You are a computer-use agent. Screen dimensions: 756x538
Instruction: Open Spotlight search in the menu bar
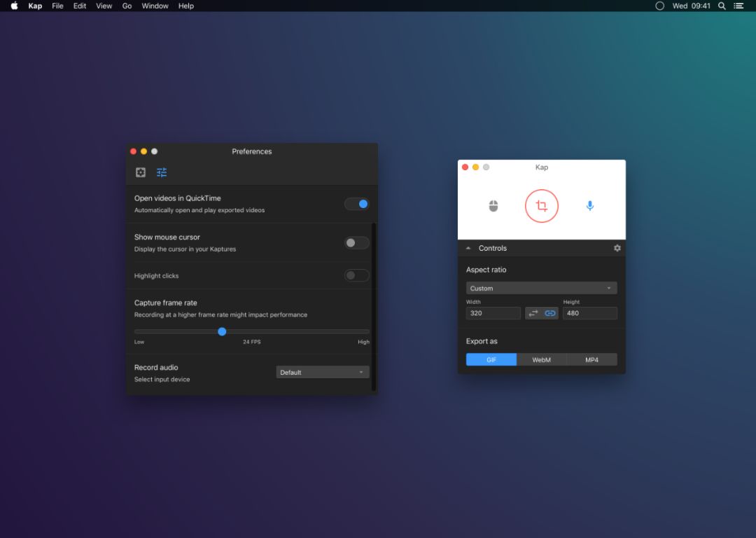(x=722, y=6)
